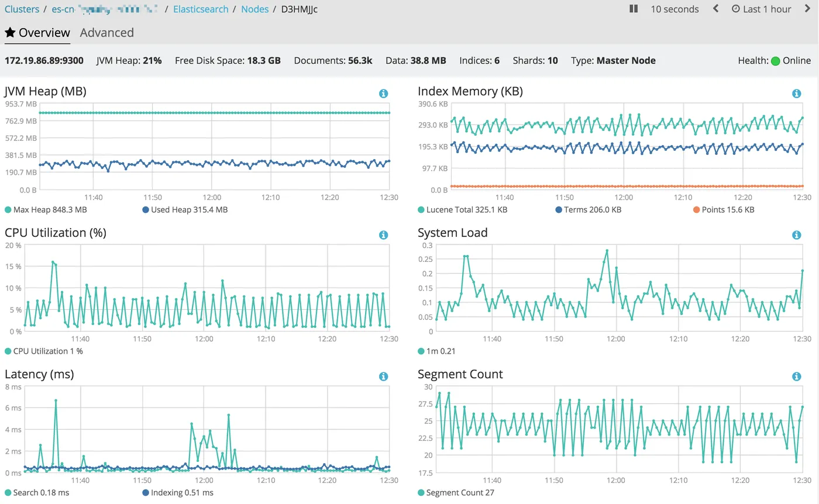Click the Segment Count chart title

[460, 375]
